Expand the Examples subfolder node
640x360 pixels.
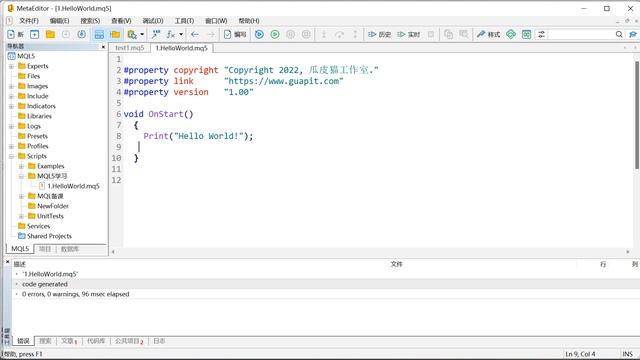21,166
